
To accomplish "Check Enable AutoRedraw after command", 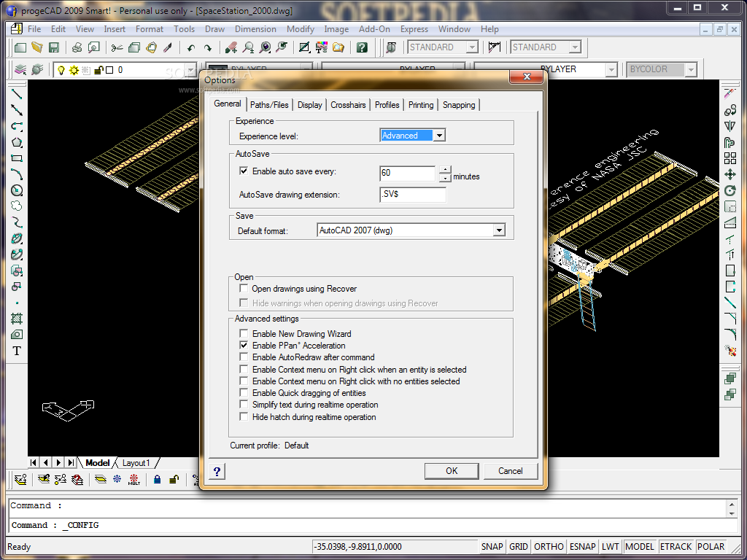I will point(244,357).
